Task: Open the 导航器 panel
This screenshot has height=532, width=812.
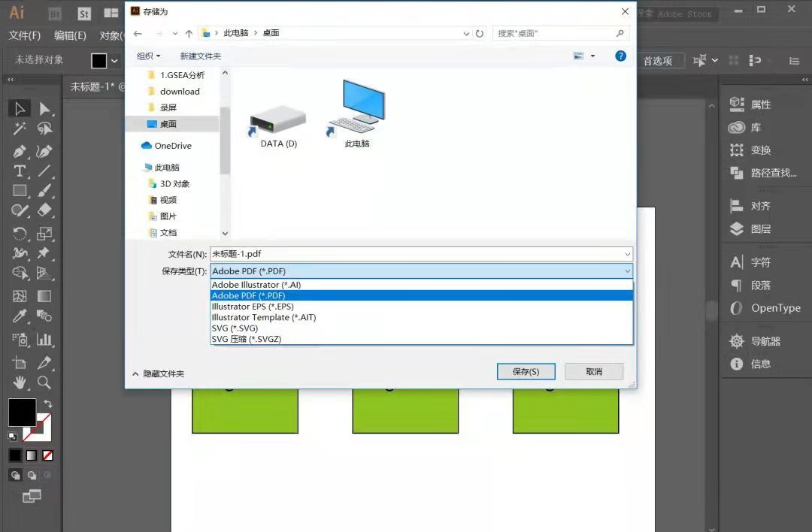Action: tap(755, 341)
